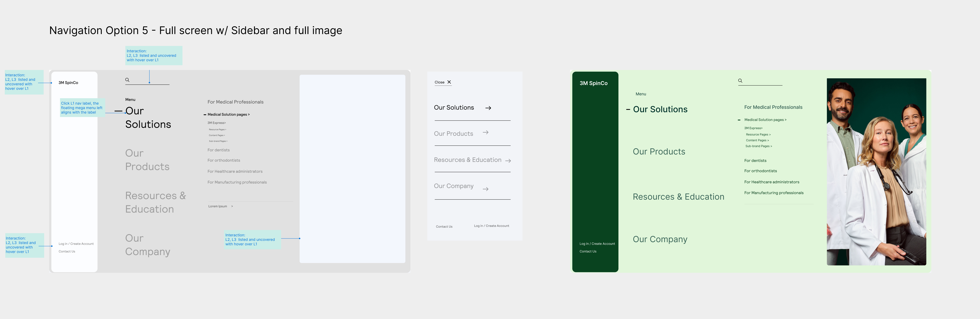980x319 pixels.
Task: Expand Resource Pages in green mockup
Action: [x=758, y=135]
